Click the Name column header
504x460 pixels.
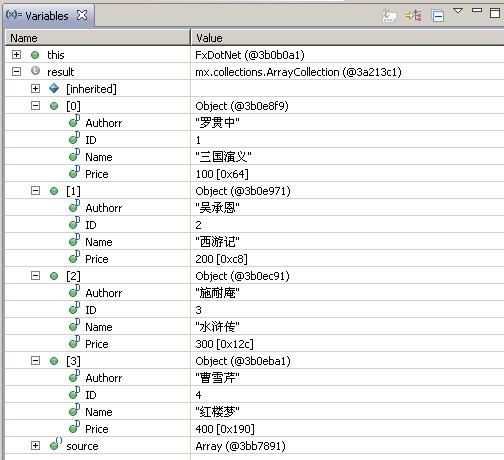(97, 38)
